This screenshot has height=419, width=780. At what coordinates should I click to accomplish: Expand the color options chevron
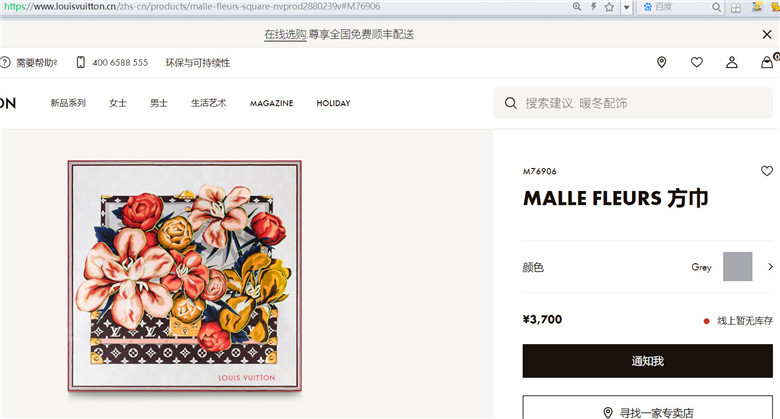770,267
